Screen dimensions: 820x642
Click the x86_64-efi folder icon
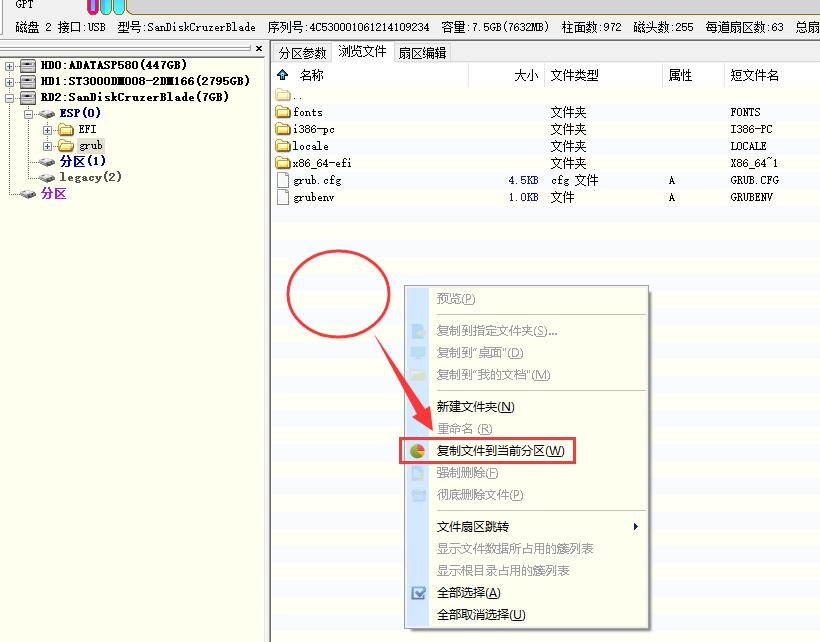283,163
